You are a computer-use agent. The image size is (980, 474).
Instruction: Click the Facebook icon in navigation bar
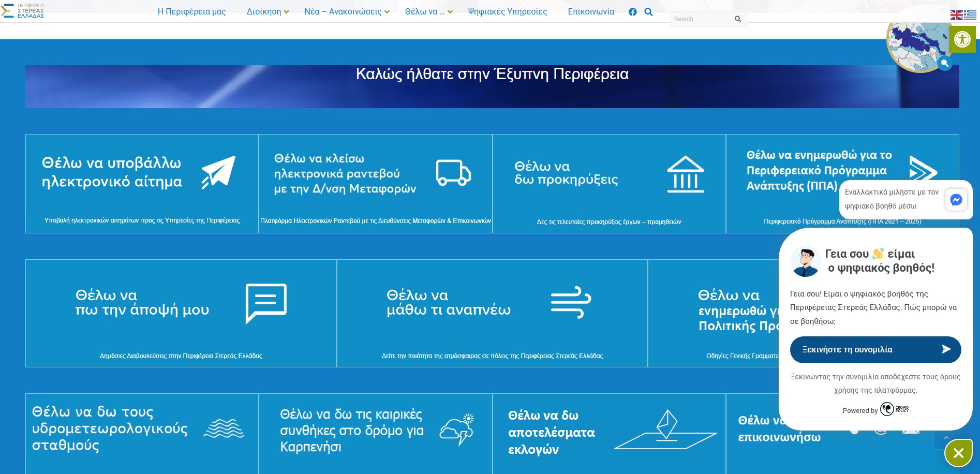632,12
